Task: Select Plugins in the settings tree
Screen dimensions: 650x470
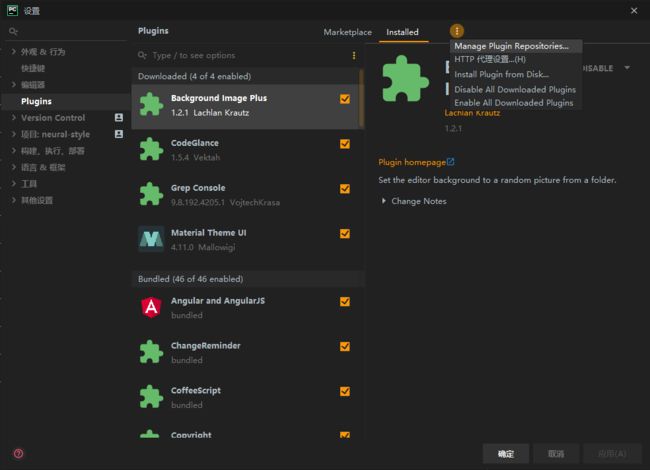Action: click(x=66, y=101)
